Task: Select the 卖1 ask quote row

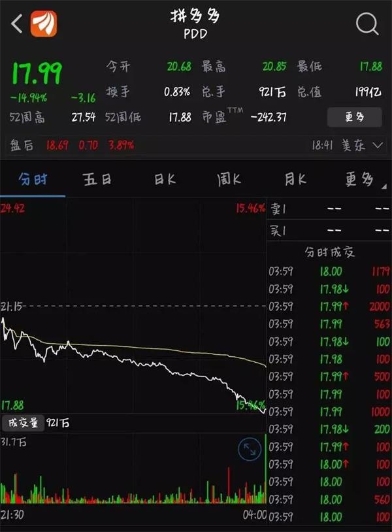Action: 329,208
